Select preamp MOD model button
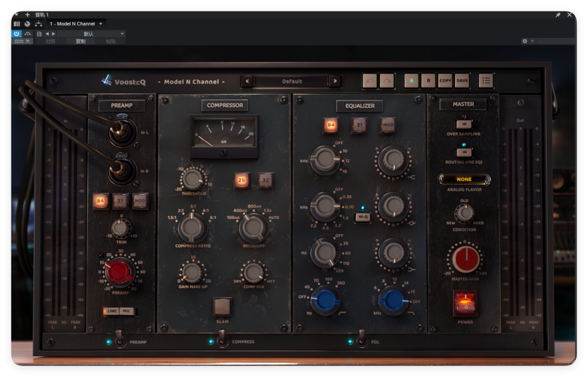 tap(140, 201)
